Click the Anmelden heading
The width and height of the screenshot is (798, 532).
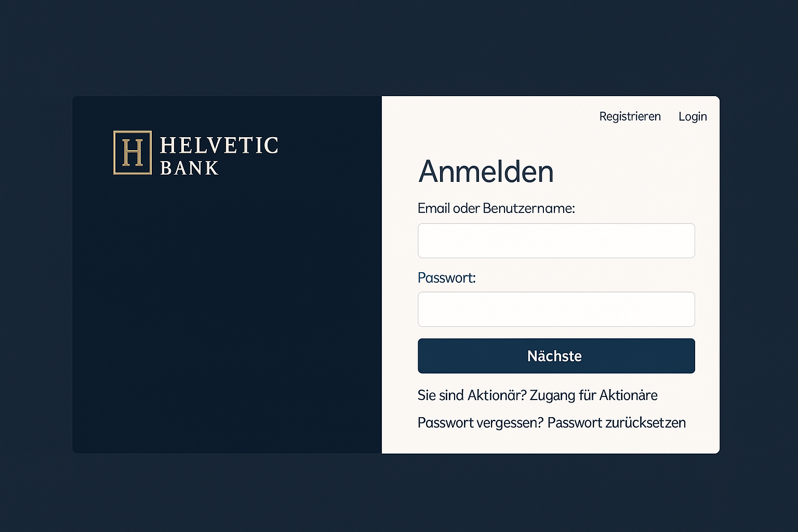[x=486, y=171]
